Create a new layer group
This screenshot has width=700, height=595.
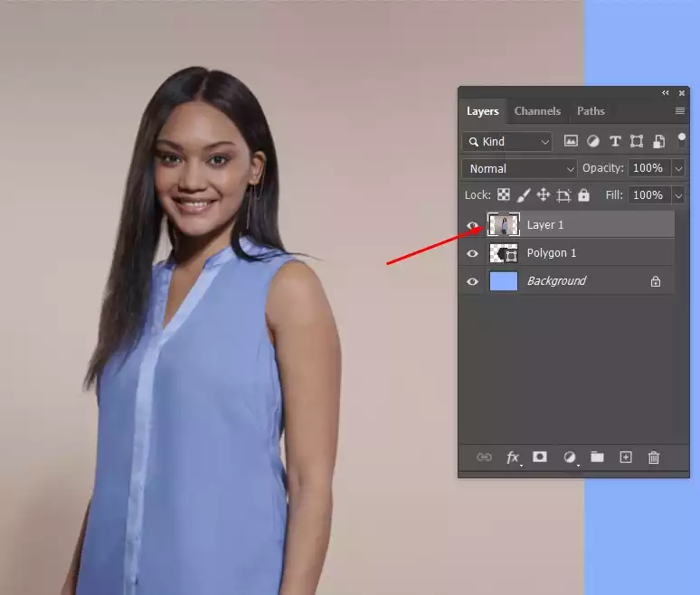point(597,457)
